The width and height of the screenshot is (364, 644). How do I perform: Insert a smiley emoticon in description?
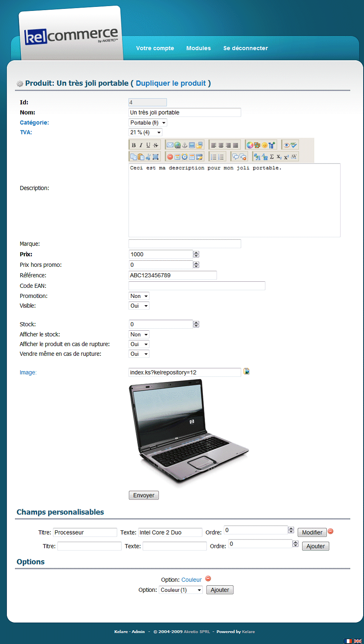[x=265, y=145]
